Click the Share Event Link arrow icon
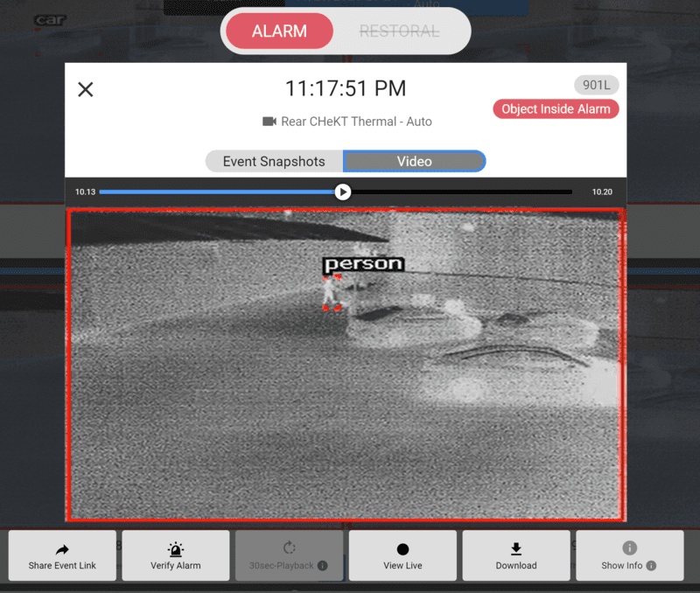Screen dimensions: 700x593 (62, 549)
